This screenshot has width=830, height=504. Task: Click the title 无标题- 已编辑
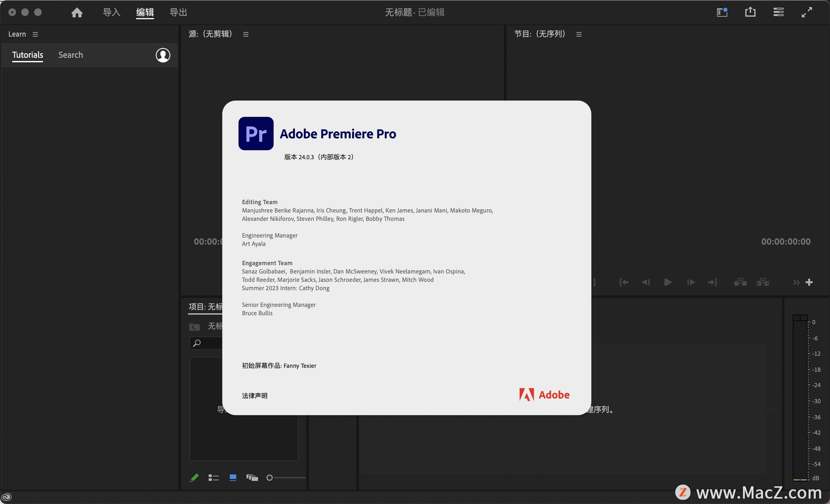pyautogui.click(x=415, y=12)
